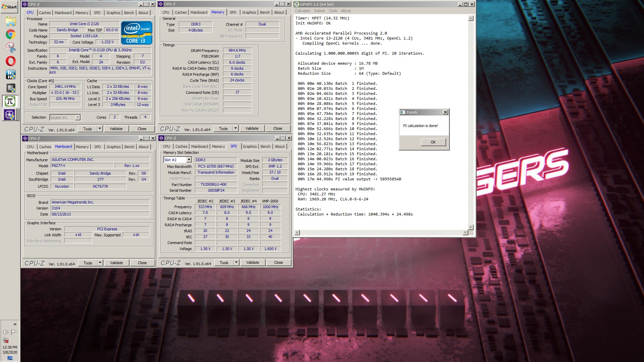Expand the Tools arrow in the Mainboard window
Image resolution: width=644 pixels, height=362 pixels.
[x=100, y=263]
